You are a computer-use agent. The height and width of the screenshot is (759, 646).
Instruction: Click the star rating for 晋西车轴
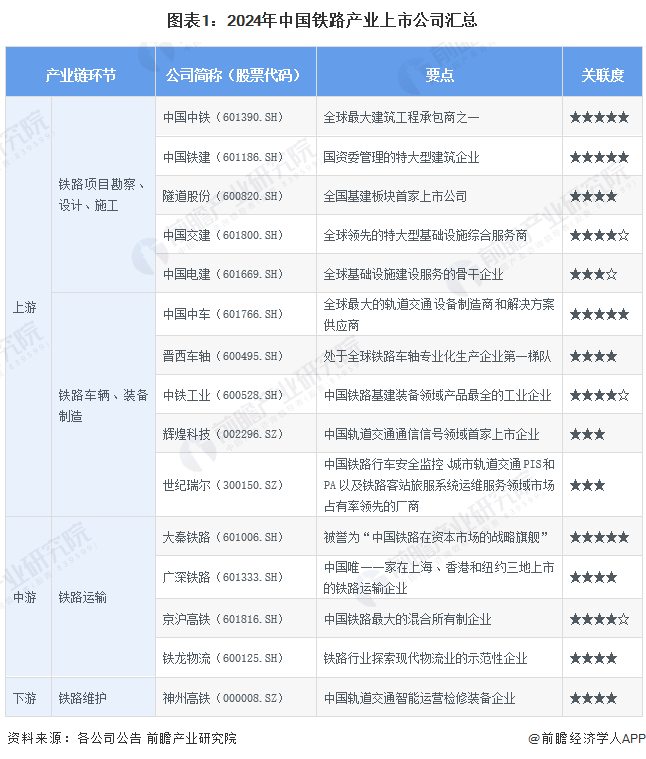click(x=593, y=356)
